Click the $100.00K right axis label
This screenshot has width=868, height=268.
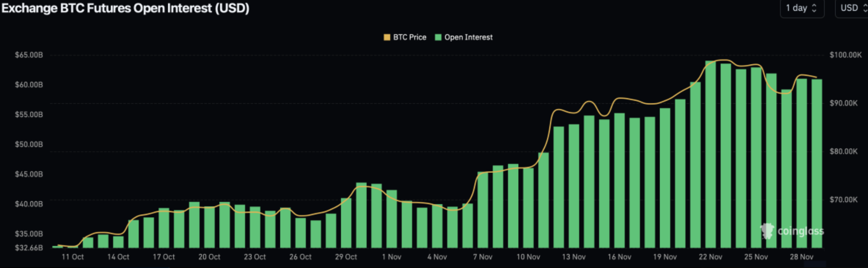tap(845, 55)
